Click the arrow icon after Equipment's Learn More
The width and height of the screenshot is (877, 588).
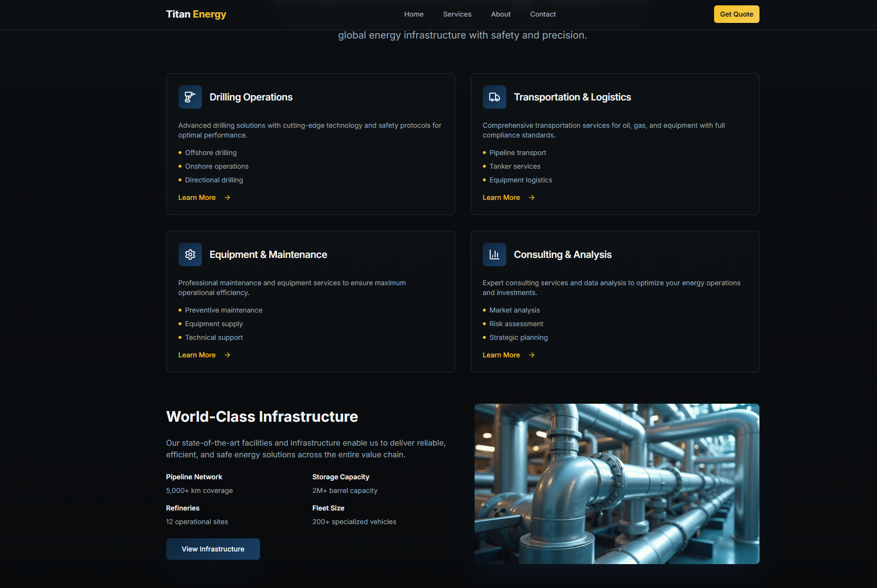click(x=227, y=355)
